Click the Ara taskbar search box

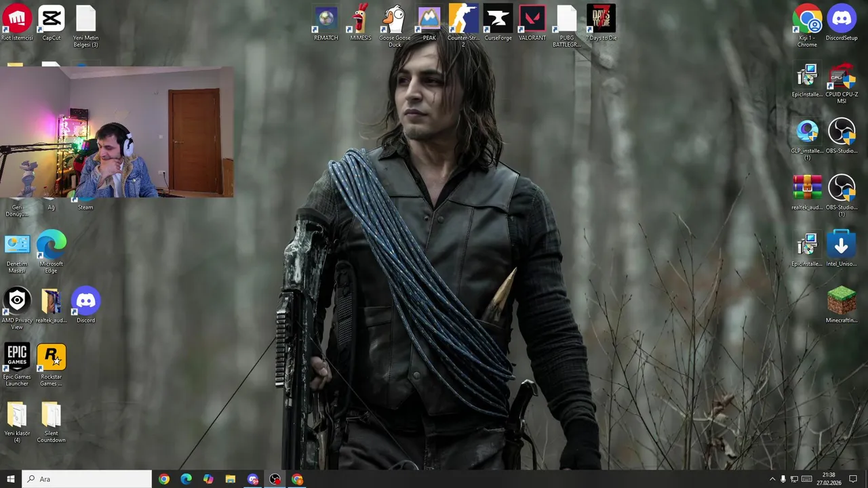point(86,479)
